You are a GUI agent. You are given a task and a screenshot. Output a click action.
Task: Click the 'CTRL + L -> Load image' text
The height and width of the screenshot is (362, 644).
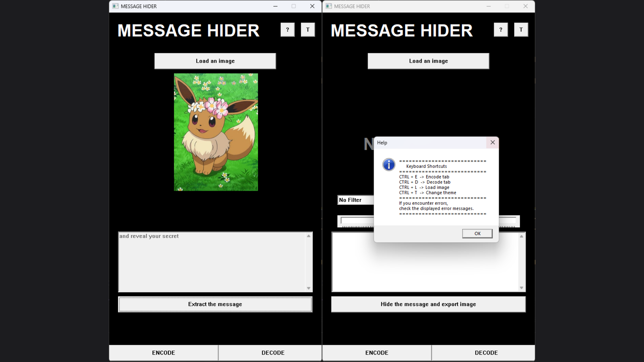(x=424, y=187)
